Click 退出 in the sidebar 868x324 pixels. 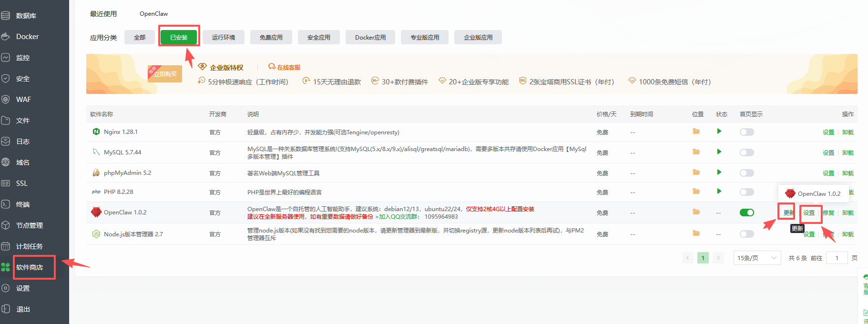coord(22,309)
